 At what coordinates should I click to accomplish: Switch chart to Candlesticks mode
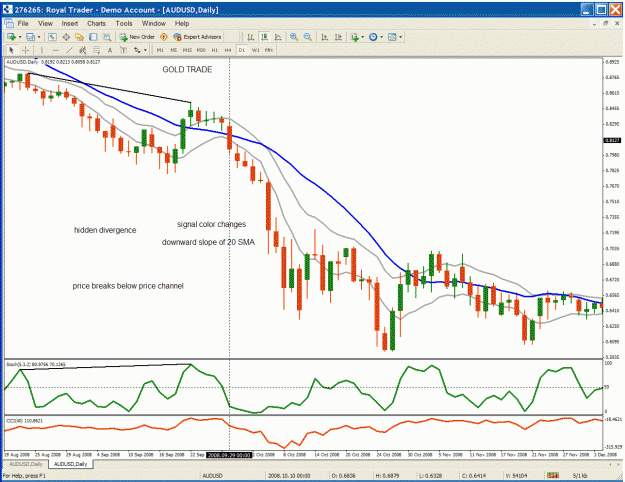264,37
